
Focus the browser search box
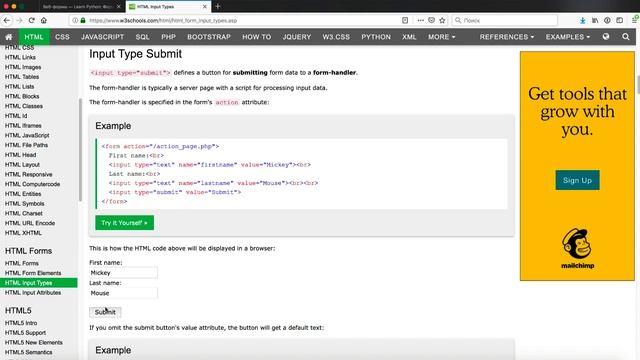[x=504, y=20]
